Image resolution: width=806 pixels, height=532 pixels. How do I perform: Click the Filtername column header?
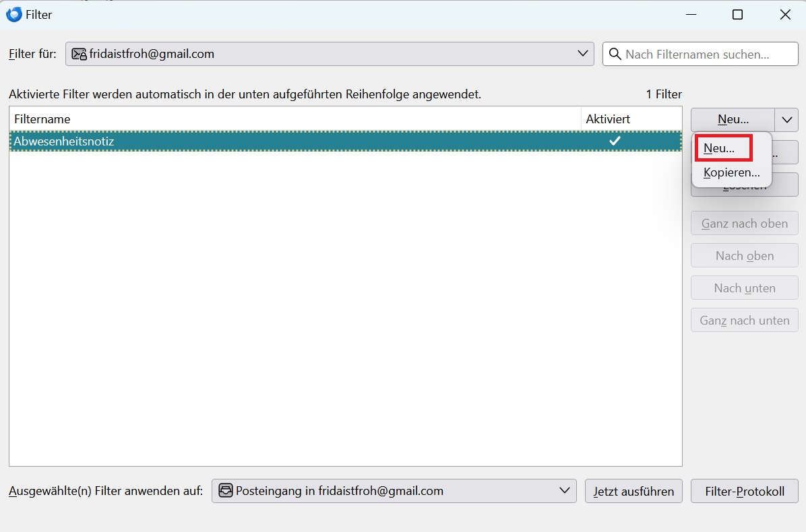point(295,119)
